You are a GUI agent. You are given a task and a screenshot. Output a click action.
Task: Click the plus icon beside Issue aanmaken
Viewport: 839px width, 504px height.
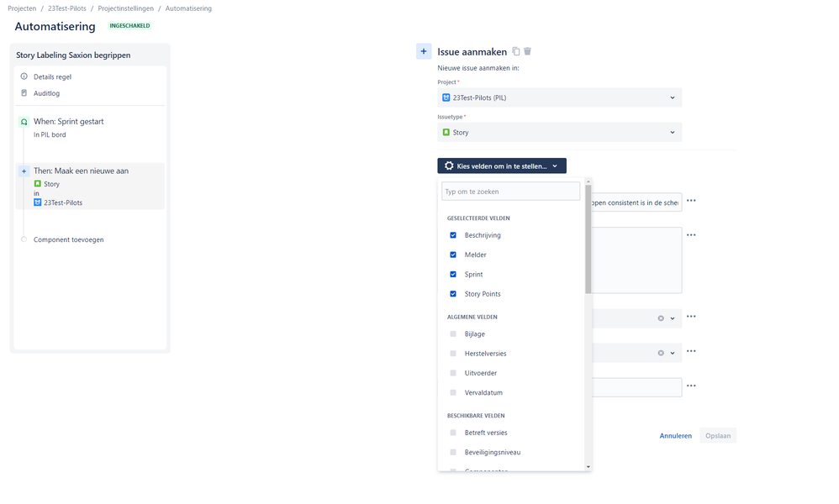pos(424,51)
